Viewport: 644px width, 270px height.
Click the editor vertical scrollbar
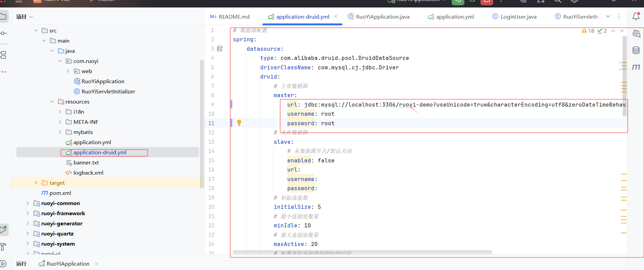tap(625, 76)
